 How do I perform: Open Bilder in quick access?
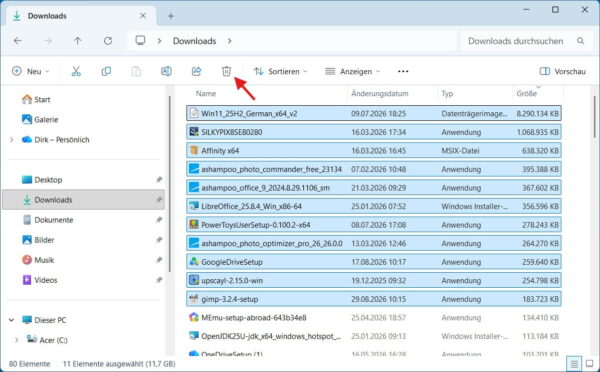point(38,240)
